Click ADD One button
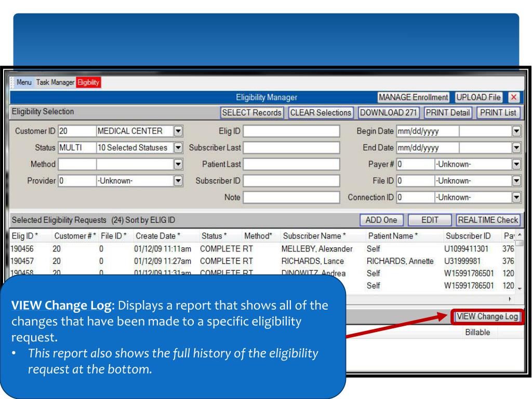The image size is (532, 399). pyautogui.click(x=381, y=220)
